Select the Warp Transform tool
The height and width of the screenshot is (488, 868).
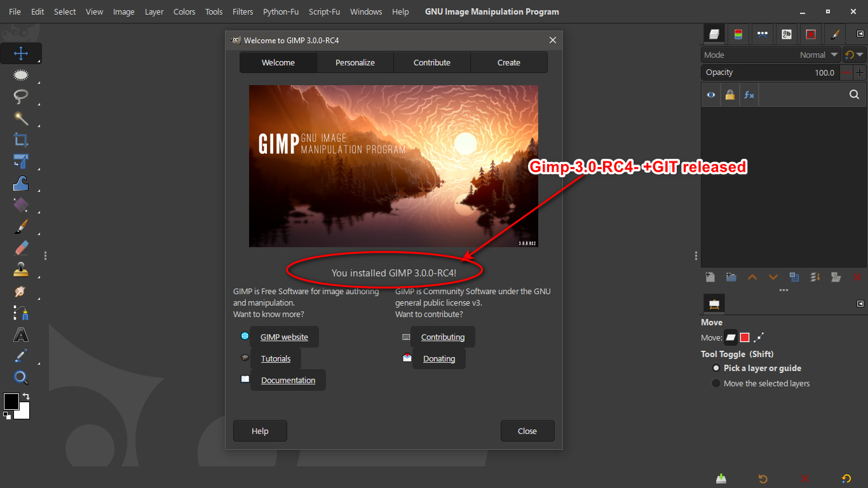coord(21,183)
